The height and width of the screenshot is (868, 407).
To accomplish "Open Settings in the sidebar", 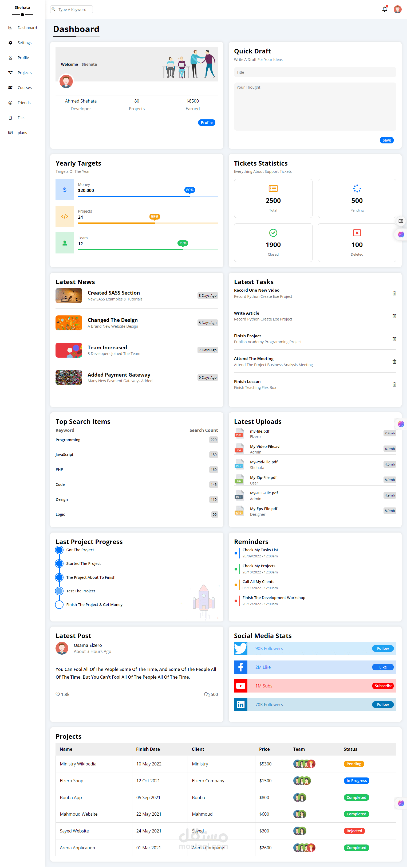I will 22,43.
